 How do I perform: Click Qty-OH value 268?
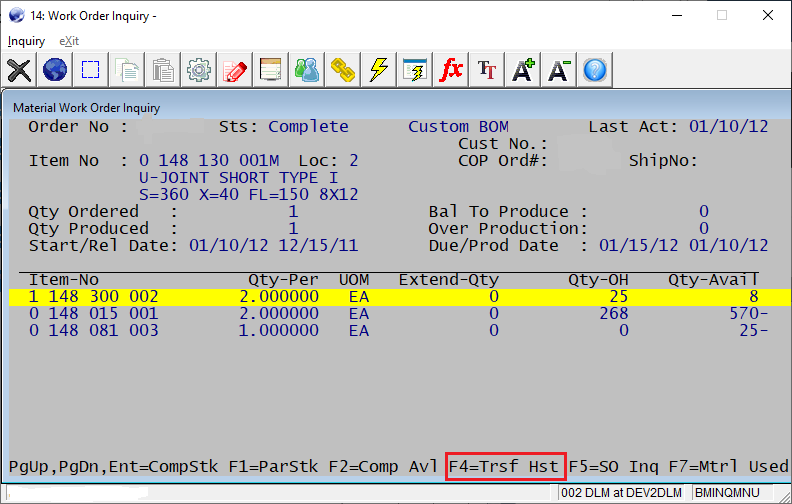pos(614,314)
